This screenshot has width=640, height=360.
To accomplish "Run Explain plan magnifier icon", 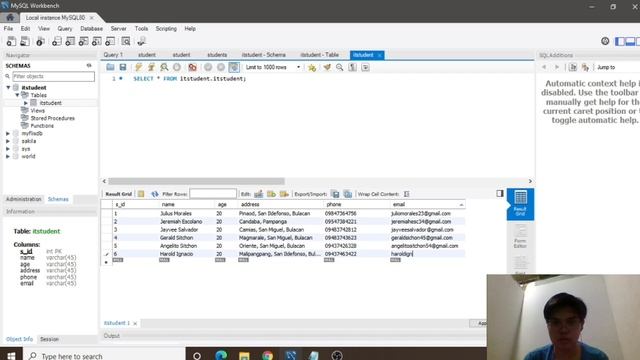I will (x=164, y=67).
